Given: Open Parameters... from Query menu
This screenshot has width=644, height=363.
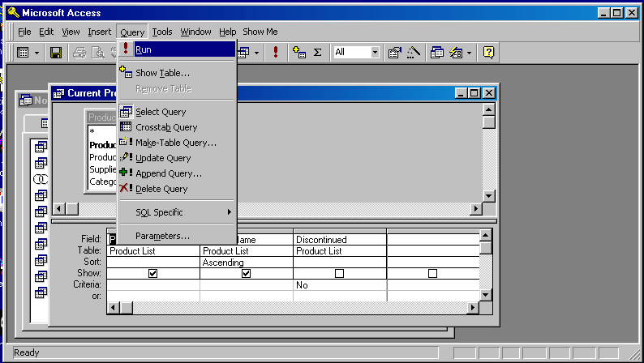Looking at the screenshot, I should (x=177, y=236).
